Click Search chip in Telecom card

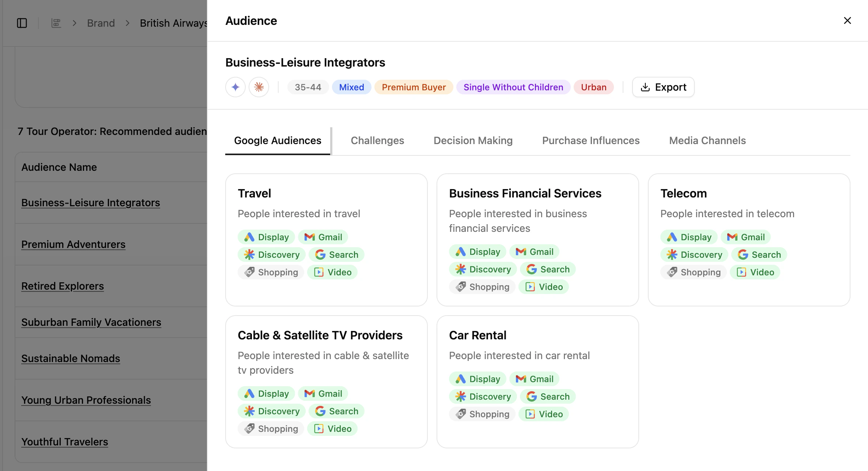pos(759,255)
